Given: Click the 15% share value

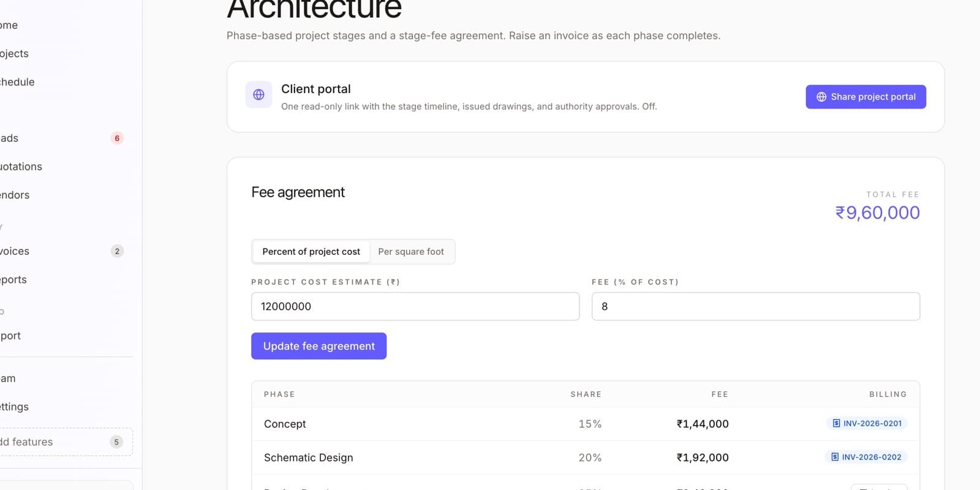Looking at the screenshot, I should point(590,424).
